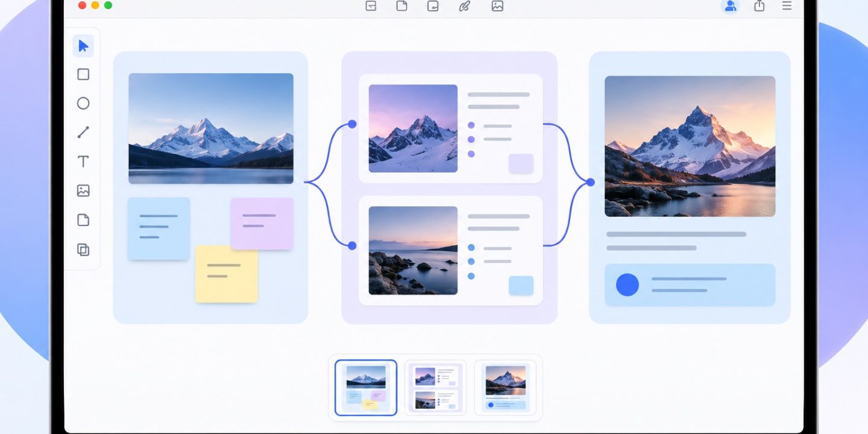The width and height of the screenshot is (868, 434).
Task: Select the Text tool marked T
Action: click(83, 162)
